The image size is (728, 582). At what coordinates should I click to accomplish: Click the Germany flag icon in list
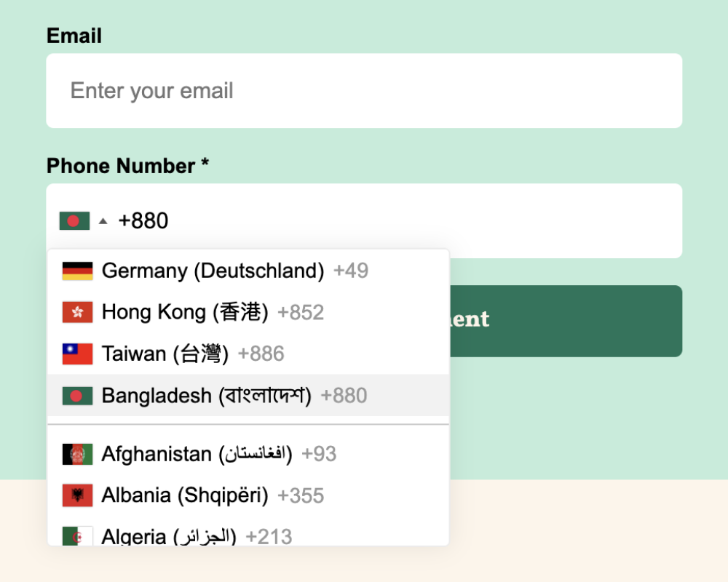pyautogui.click(x=77, y=271)
